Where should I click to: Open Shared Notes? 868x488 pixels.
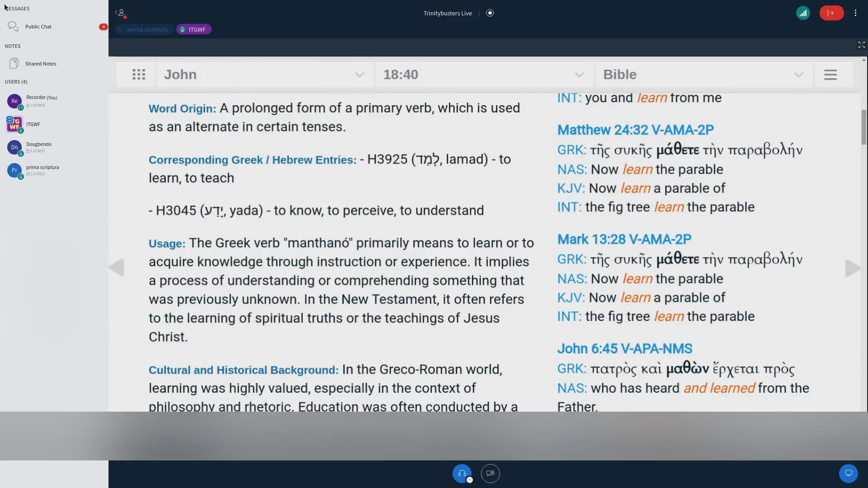(x=41, y=63)
